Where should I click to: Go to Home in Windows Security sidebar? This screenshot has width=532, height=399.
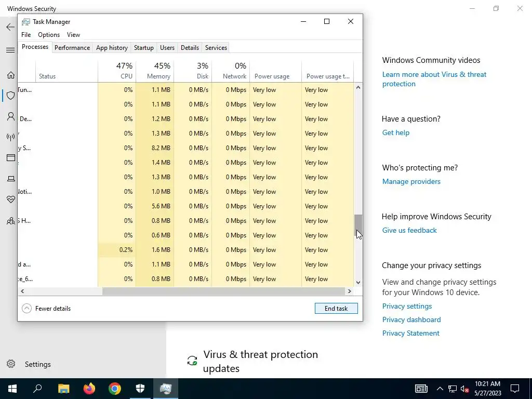coord(11,75)
